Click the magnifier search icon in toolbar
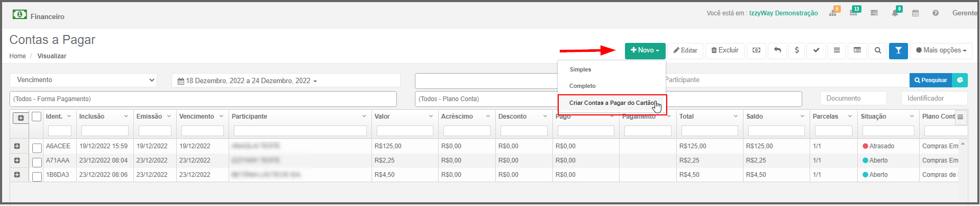980x206 pixels. click(x=878, y=51)
